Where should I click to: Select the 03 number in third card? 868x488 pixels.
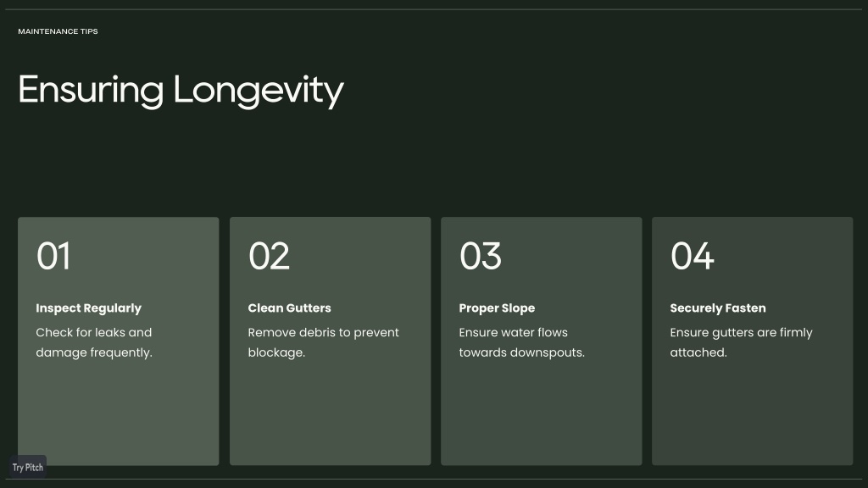coord(481,256)
